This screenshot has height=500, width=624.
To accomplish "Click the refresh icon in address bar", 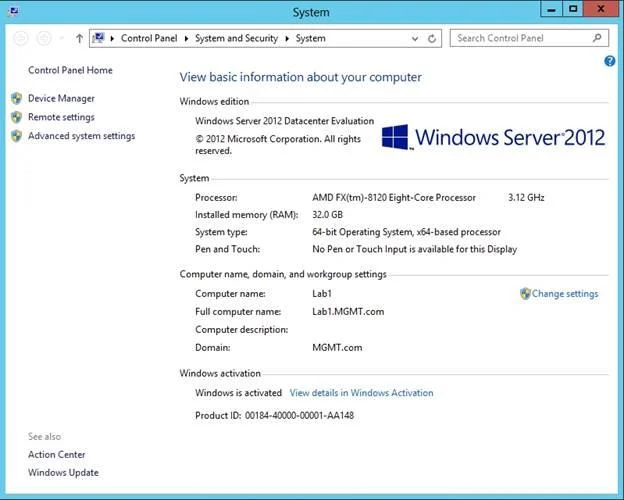I will pyautogui.click(x=432, y=39).
